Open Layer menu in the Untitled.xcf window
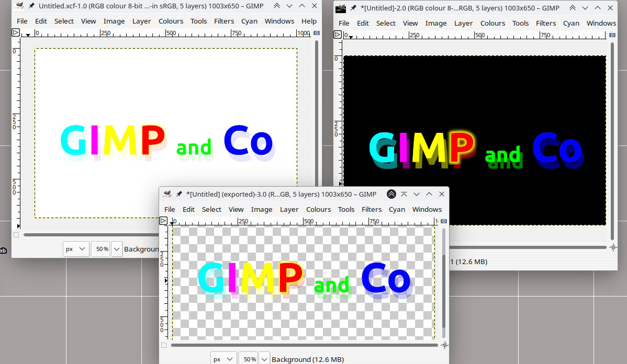Image resolution: width=627 pixels, height=364 pixels. coord(141,21)
